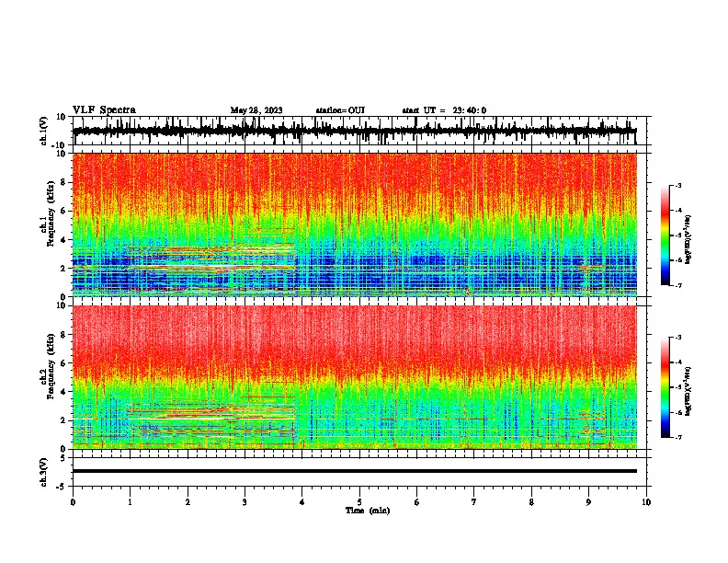Click the ch.2 spectrogram panel
Screen dimensions: 728x563
pyautogui.click(x=354, y=377)
